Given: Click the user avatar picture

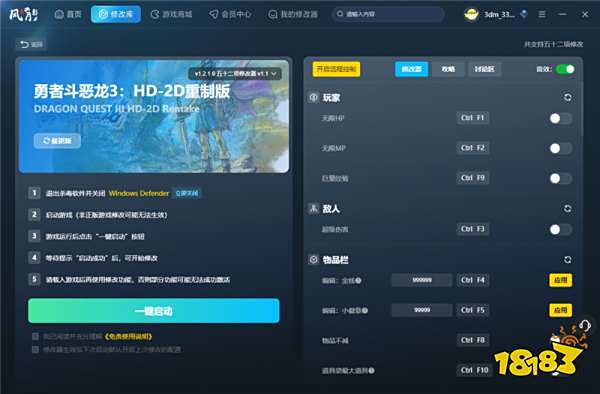Looking at the screenshot, I should tap(471, 15).
